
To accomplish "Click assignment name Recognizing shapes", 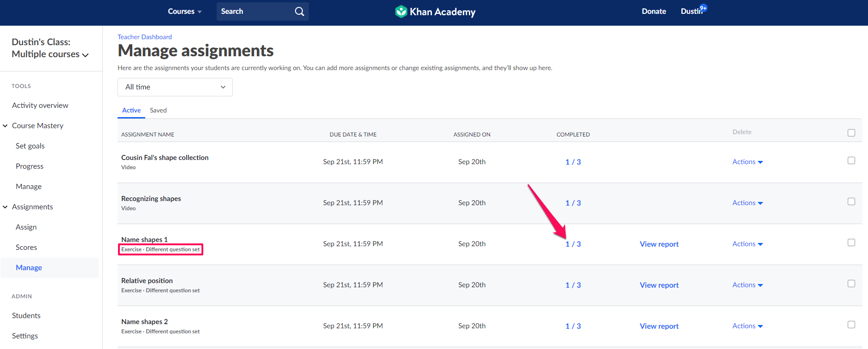I will [151, 199].
